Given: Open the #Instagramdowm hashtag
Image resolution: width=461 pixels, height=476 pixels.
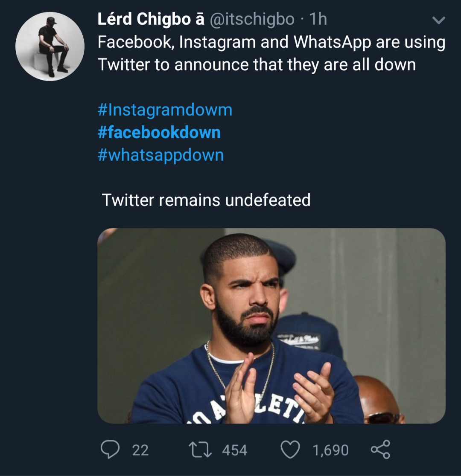Looking at the screenshot, I should pos(165,110).
